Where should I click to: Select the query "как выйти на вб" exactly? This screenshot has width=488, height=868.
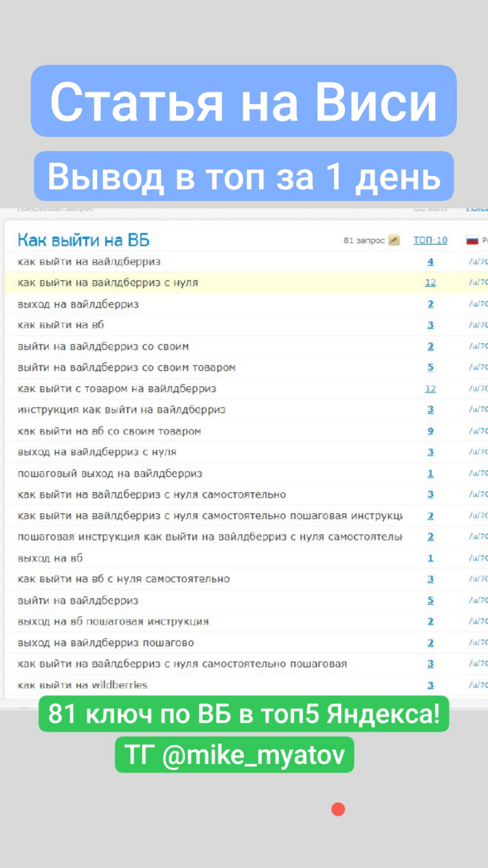point(61,325)
